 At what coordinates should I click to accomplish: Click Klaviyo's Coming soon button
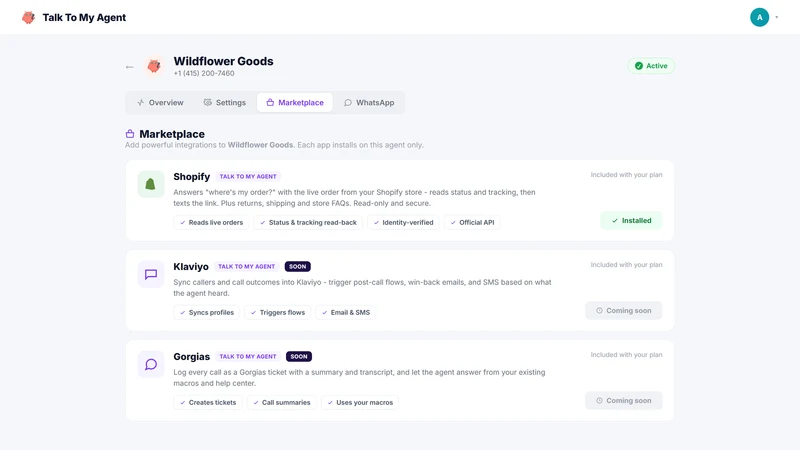pos(623,311)
